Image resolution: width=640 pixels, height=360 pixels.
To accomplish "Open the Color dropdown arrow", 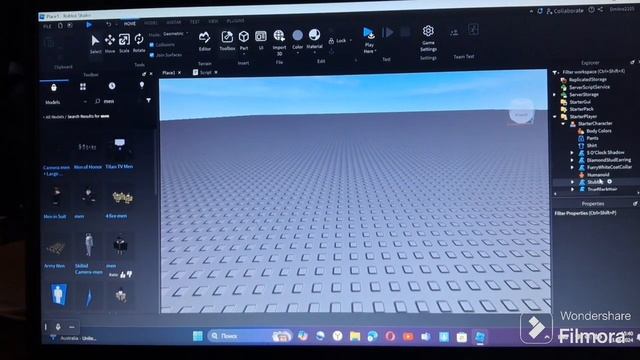I will [298, 53].
